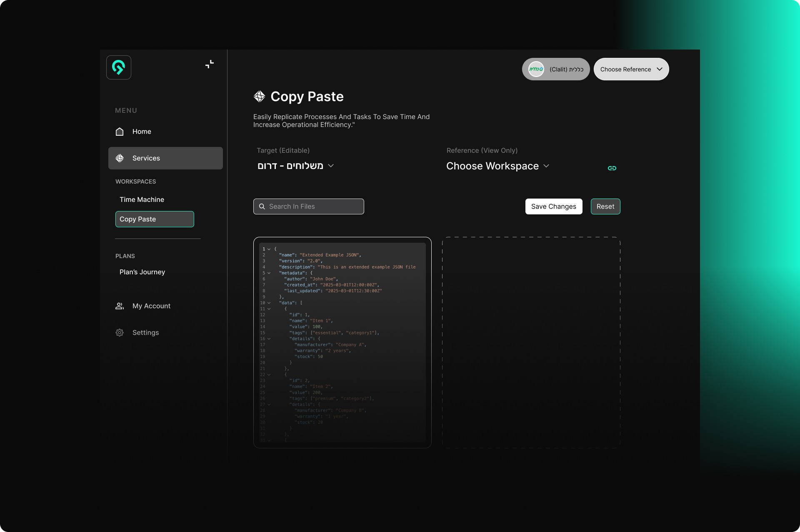Collapse JSON line 1 fold arrow
The width and height of the screenshot is (800, 532).
tap(269, 249)
